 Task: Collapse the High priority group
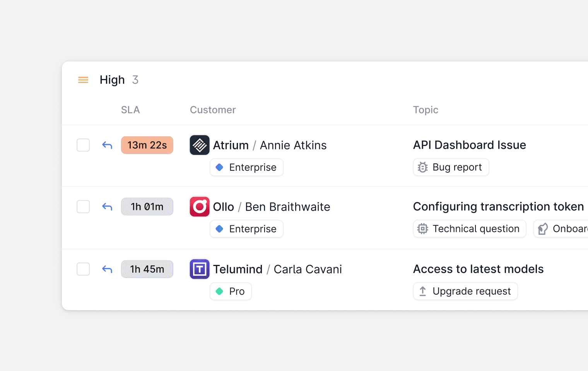pyautogui.click(x=83, y=80)
